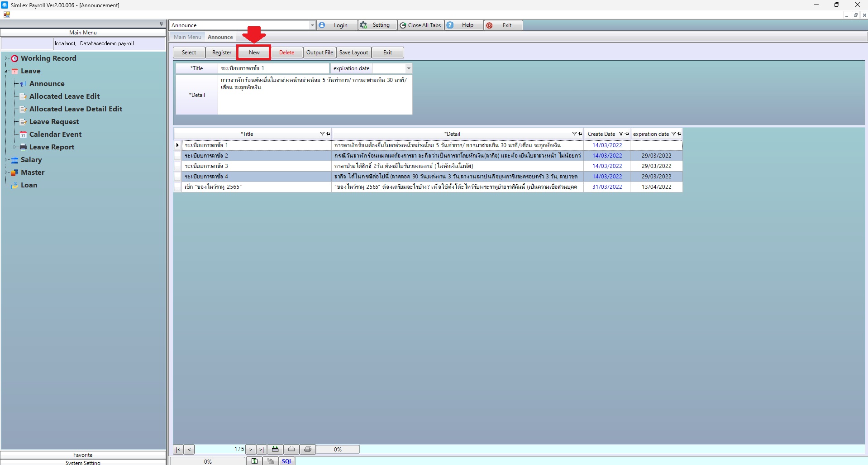Click into the Title text field
Image resolution: width=868 pixels, height=465 pixels.
(x=273, y=68)
